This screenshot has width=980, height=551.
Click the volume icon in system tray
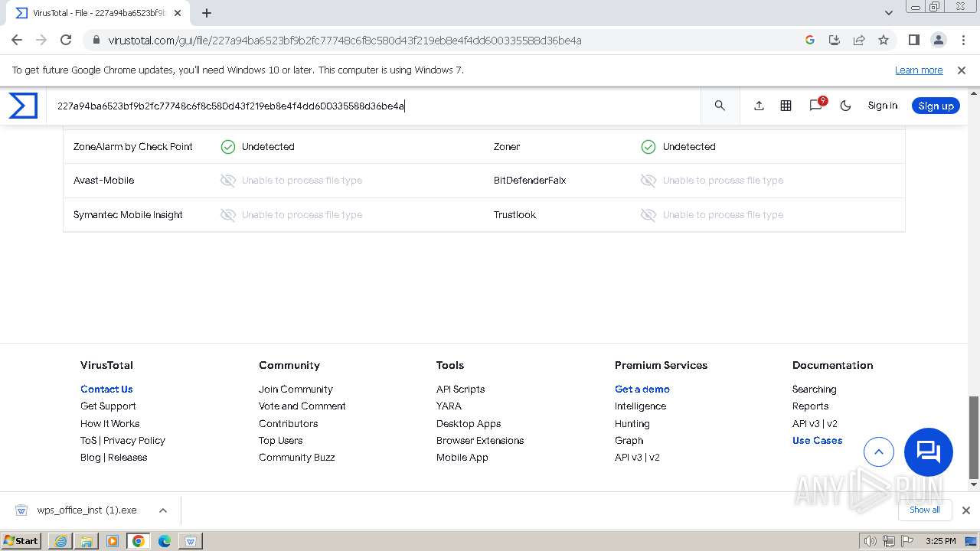[x=870, y=541]
